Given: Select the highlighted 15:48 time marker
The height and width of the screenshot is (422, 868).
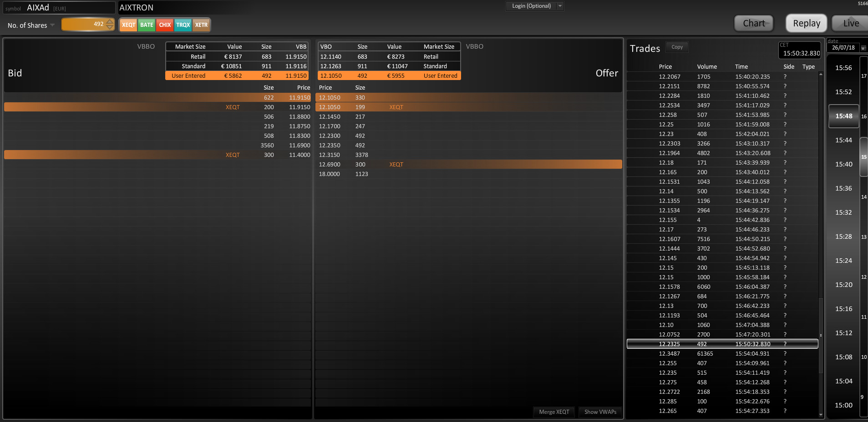Looking at the screenshot, I should point(844,116).
